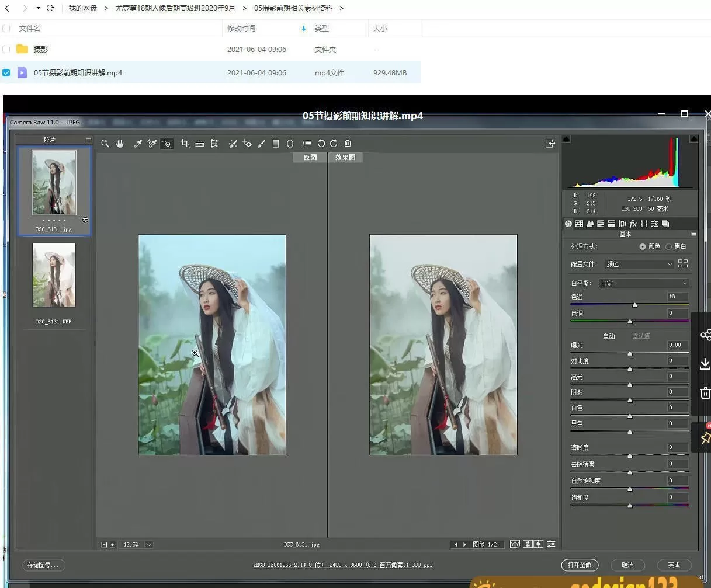Uncheck the 05节摄影前期知识讲解.mp4 file checkbox
This screenshot has width=711, height=588.
(x=6, y=73)
